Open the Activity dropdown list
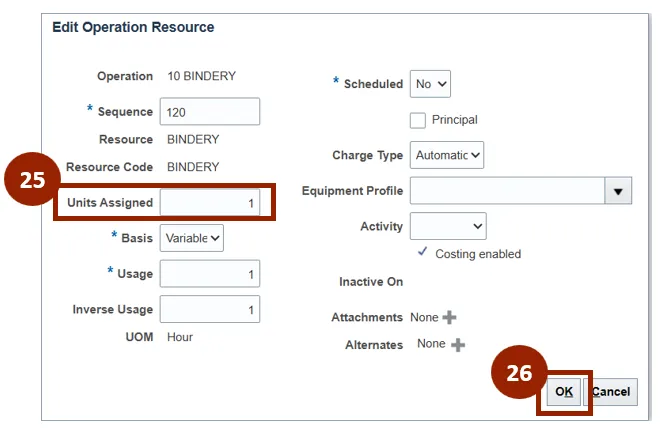 tap(447, 227)
